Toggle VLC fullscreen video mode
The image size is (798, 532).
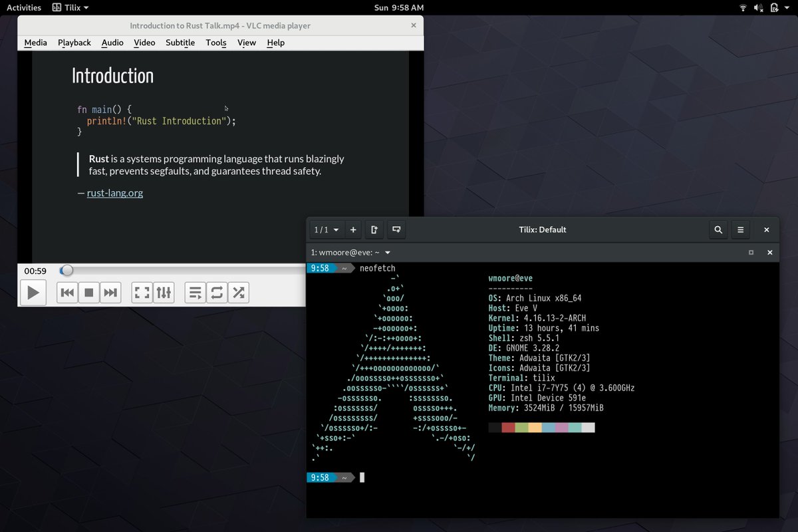(142, 292)
